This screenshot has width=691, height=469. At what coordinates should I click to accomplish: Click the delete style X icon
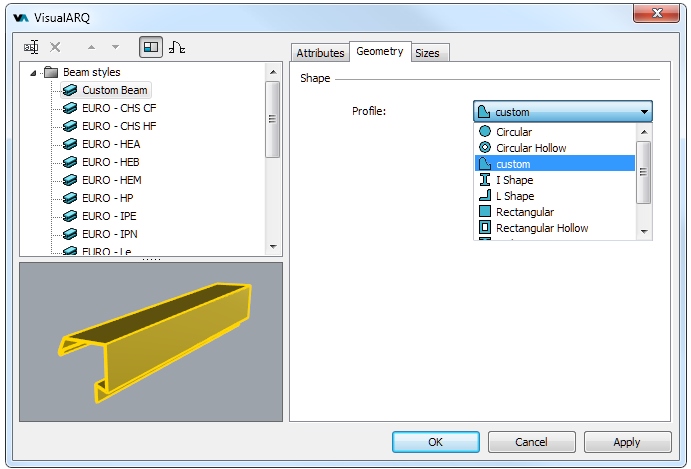coord(55,47)
